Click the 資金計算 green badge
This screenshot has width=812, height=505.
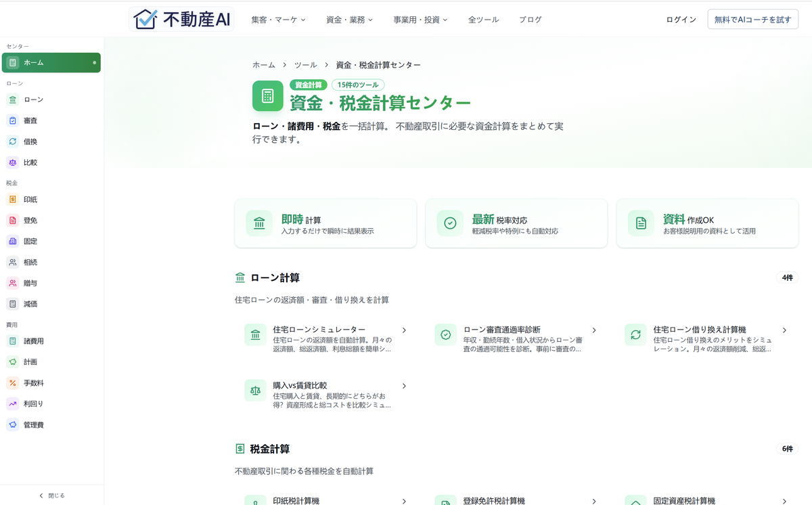coord(309,85)
